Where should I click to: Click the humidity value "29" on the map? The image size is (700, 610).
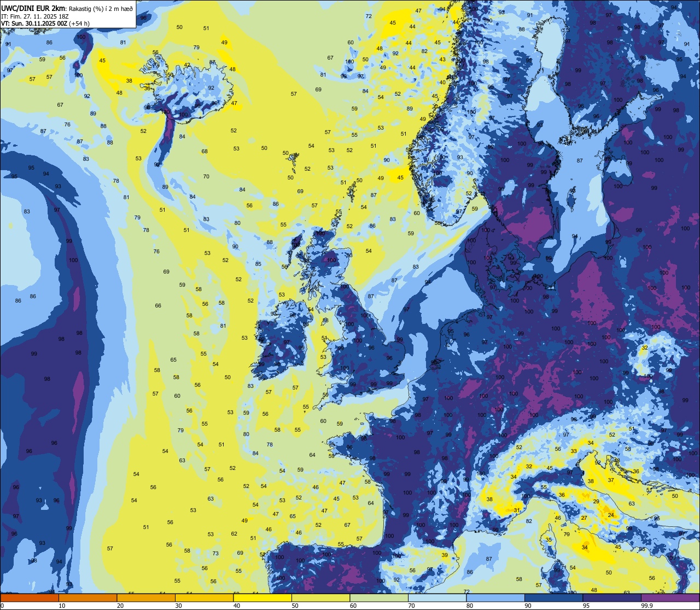coord(596,501)
